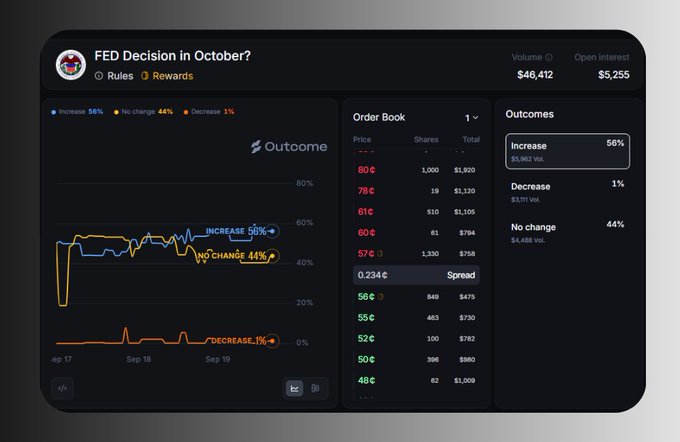Click the reward icon beside 57¢

(x=380, y=253)
